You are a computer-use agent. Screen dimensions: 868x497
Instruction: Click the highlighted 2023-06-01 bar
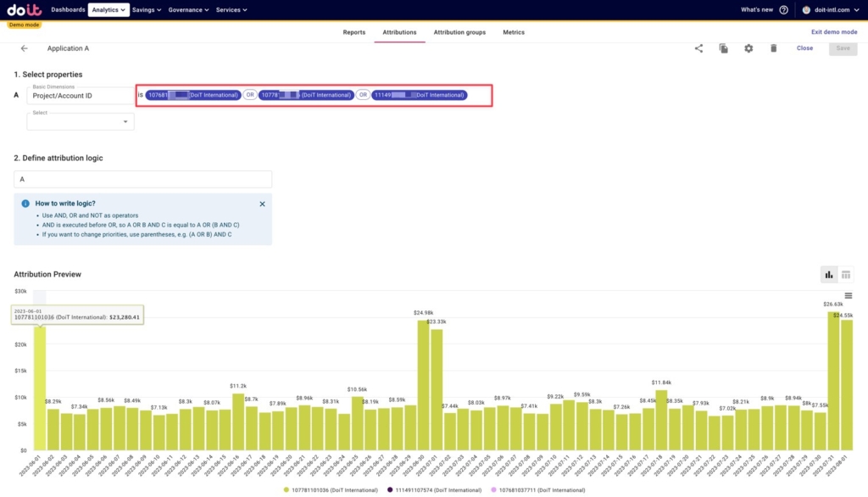click(40, 388)
